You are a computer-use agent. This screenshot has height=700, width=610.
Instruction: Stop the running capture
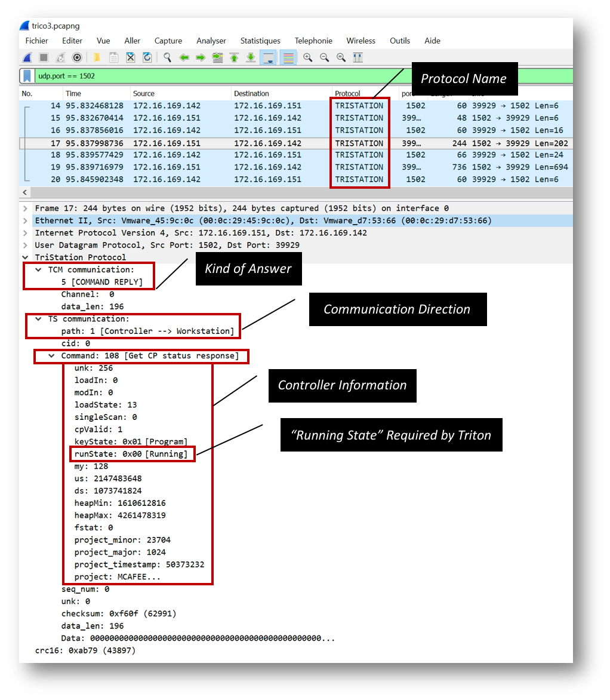[x=43, y=57]
